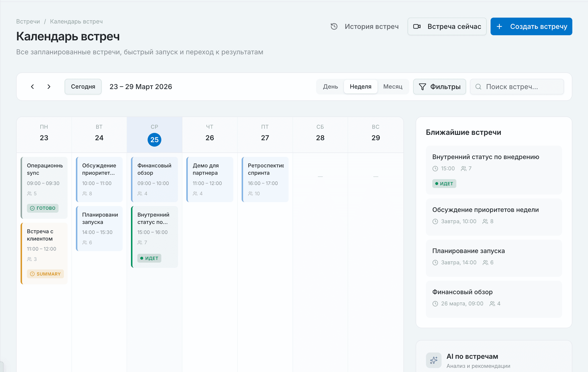
Task: Select the highlighted day 25 circle
Action: (x=154, y=139)
